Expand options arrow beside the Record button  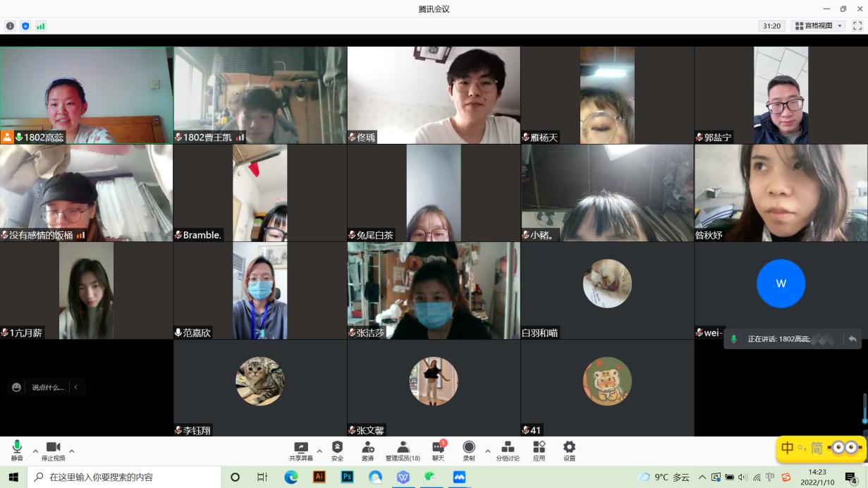point(487,451)
